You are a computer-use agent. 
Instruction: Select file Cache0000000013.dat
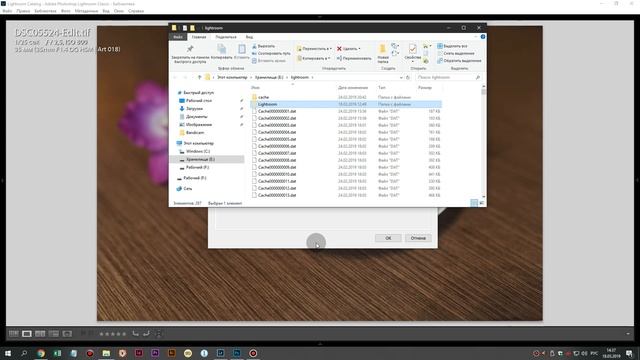point(346,195)
